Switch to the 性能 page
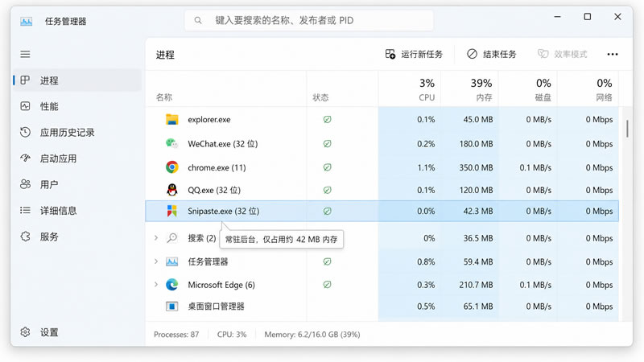 (78, 106)
